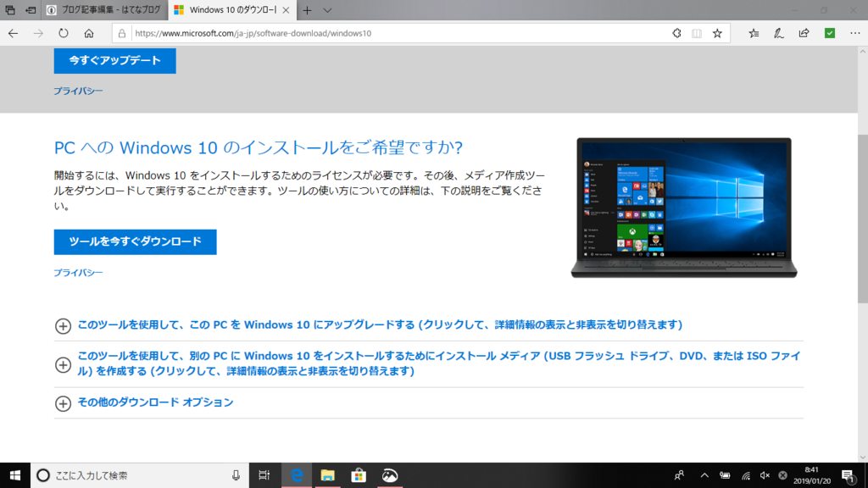Image resolution: width=868 pixels, height=488 pixels.
Task: Click the Add notes pen icon
Action: point(779,33)
